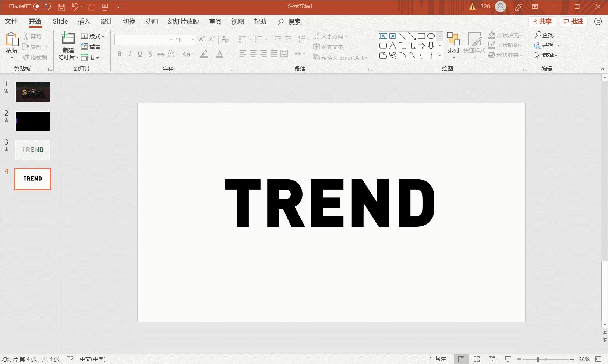Click the Undo arrow icon

pyautogui.click(x=75, y=7)
